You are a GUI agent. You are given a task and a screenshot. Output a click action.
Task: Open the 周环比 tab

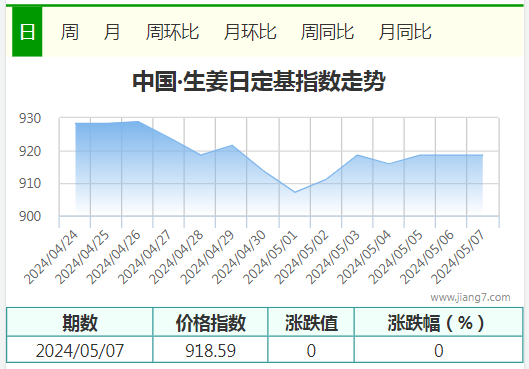tap(172, 32)
